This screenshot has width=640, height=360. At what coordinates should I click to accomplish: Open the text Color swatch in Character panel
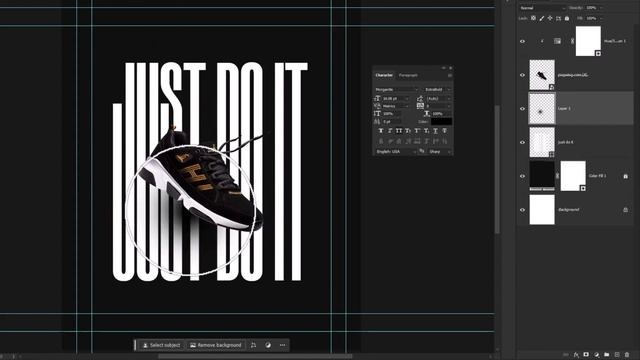tap(442, 122)
